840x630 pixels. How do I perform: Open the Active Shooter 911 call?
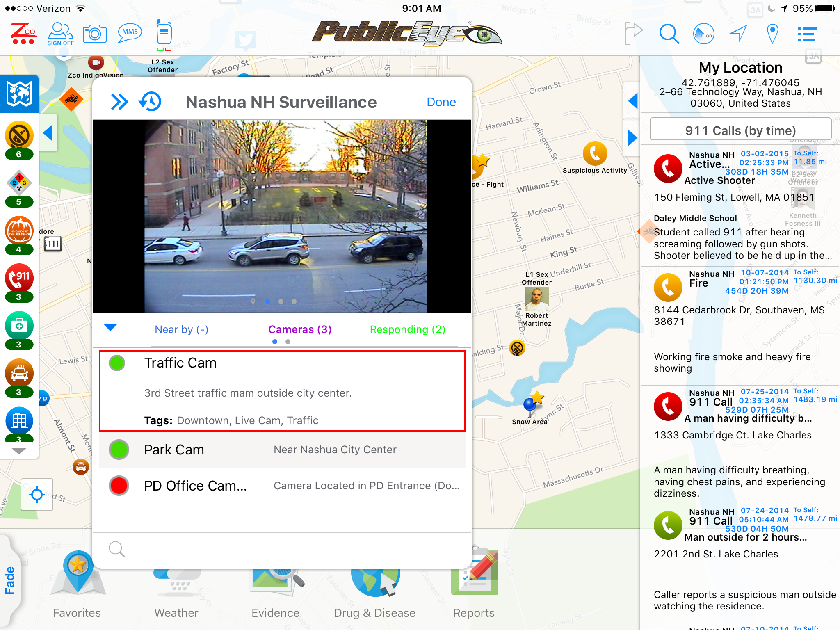[740, 205]
